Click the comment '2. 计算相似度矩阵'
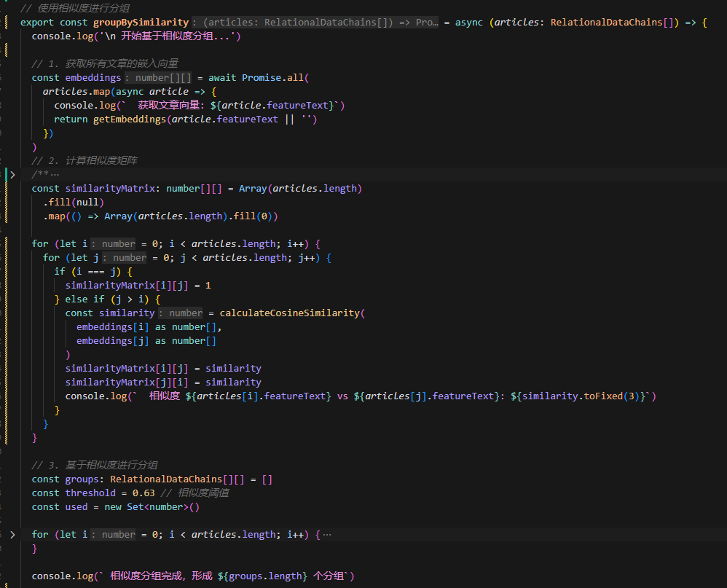 coord(85,160)
